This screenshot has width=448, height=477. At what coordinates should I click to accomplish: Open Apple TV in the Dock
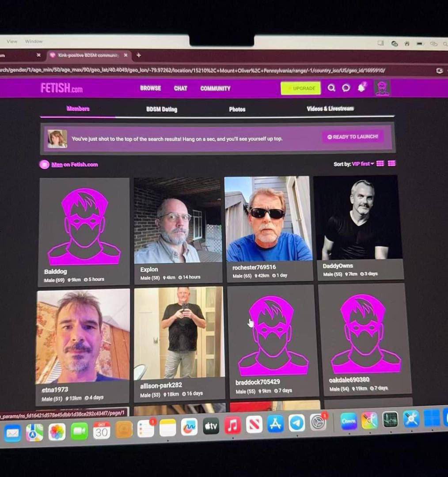211,426
